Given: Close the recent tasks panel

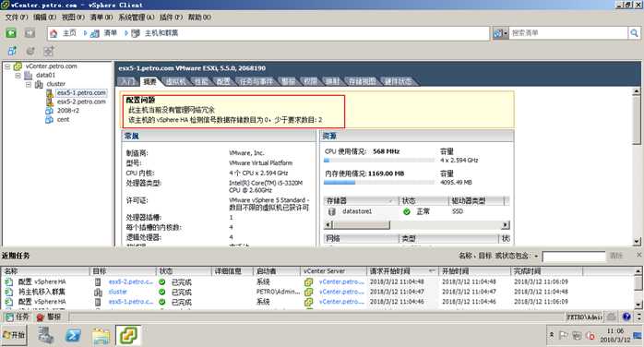Looking at the screenshot, I should coord(638,255).
